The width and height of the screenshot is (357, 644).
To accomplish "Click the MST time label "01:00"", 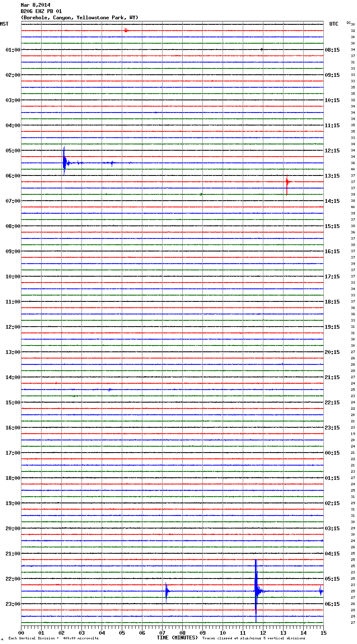I will point(13,50).
